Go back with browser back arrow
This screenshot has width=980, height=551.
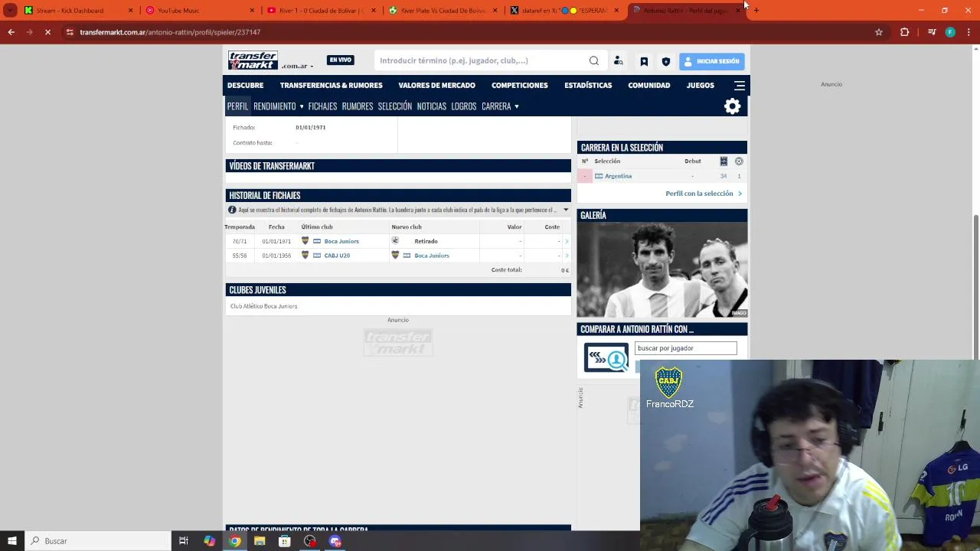pos(11,32)
